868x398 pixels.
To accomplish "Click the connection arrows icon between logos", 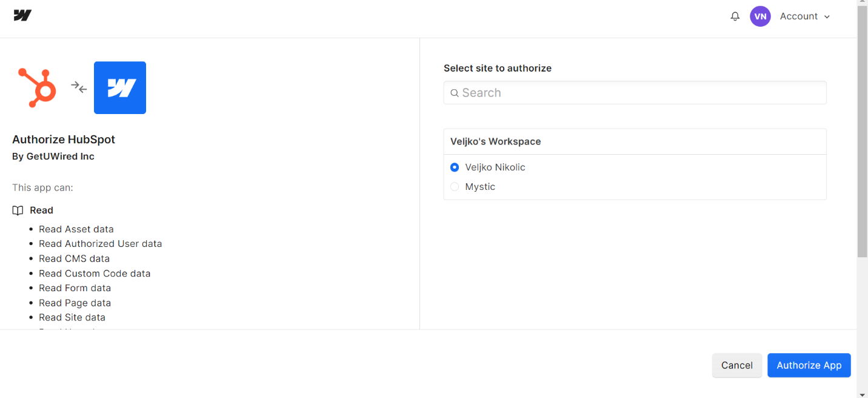I will [x=79, y=87].
